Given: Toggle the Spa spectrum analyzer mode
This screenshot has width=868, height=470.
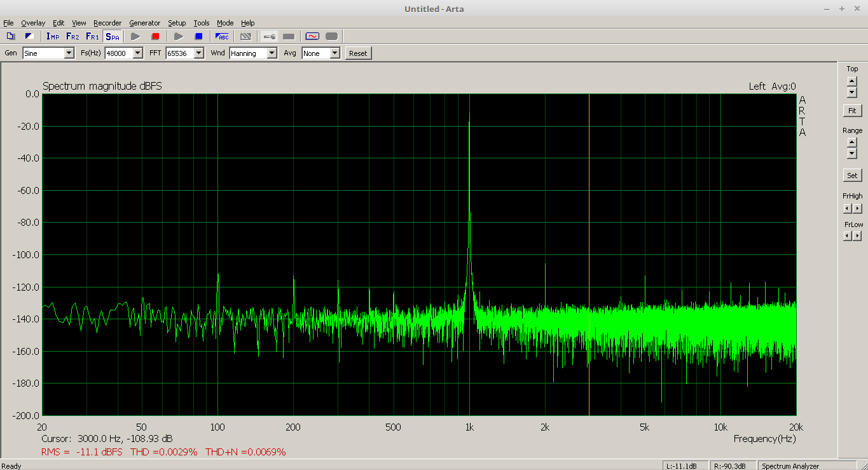Looking at the screenshot, I should (x=113, y=36).
